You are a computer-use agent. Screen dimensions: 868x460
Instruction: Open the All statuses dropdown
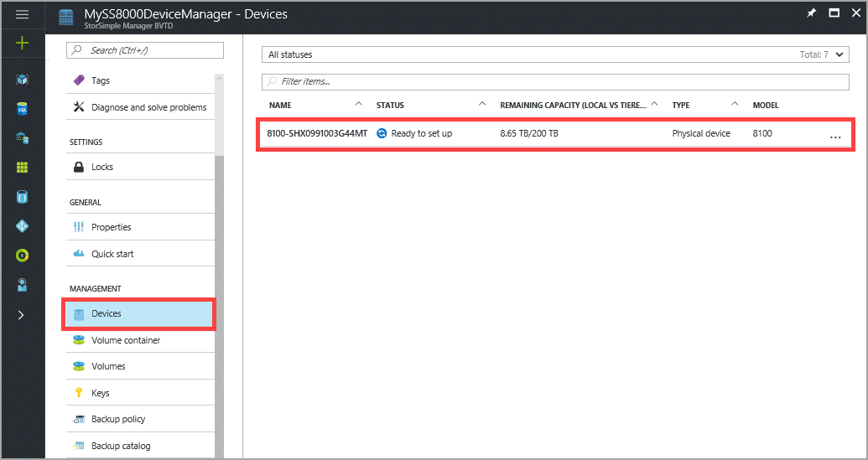(x=555, y=54)
